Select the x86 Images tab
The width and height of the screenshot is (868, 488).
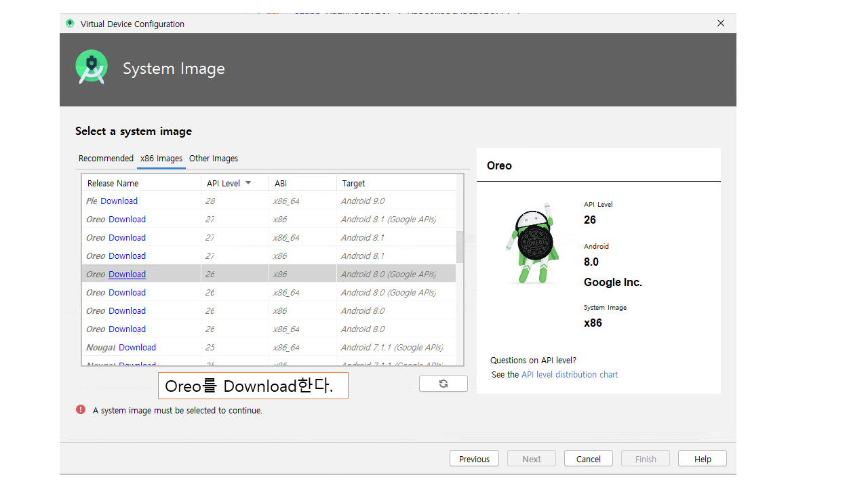pos(161,159)
